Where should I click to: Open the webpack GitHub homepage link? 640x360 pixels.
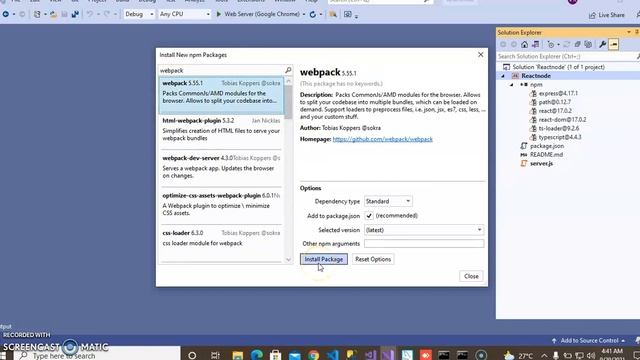coord(382,139)
